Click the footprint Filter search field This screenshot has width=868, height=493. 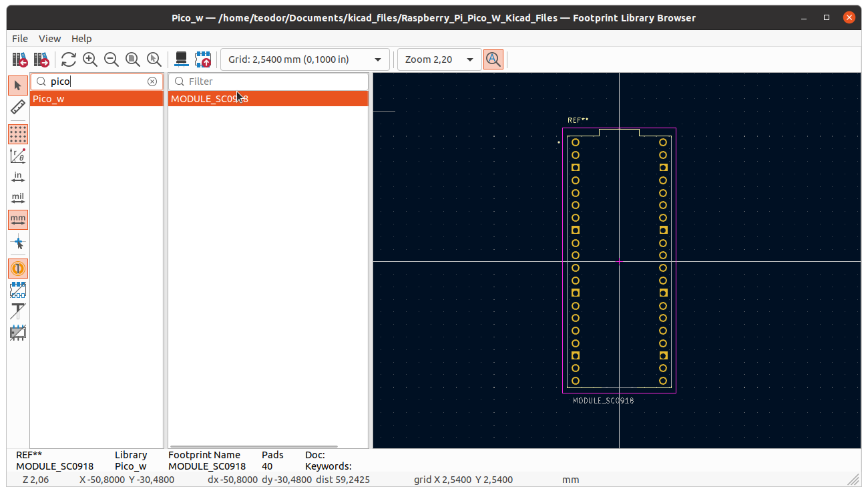tap(274, 81)
